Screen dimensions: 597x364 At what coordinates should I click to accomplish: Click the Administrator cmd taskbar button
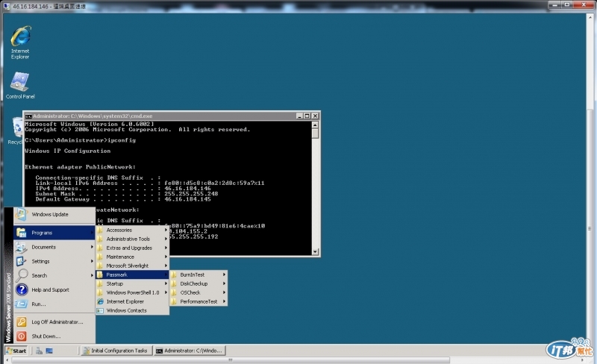[x=190, y=351]
